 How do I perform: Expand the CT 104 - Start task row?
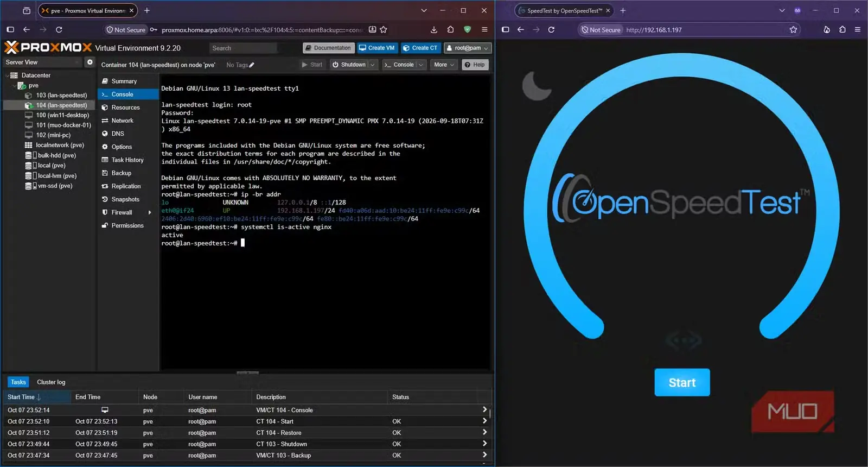click(x=484, y=421)
